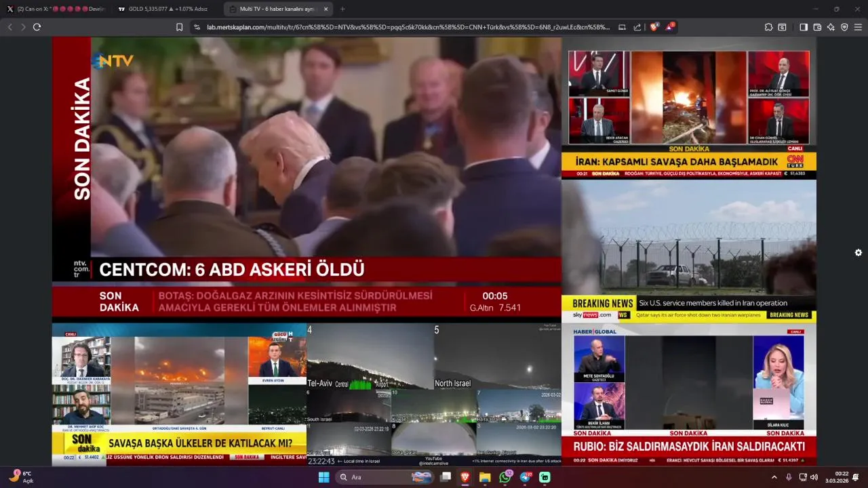868x488 pixels.
Task: Close the Multi TV tab
Action: (325, 9)
